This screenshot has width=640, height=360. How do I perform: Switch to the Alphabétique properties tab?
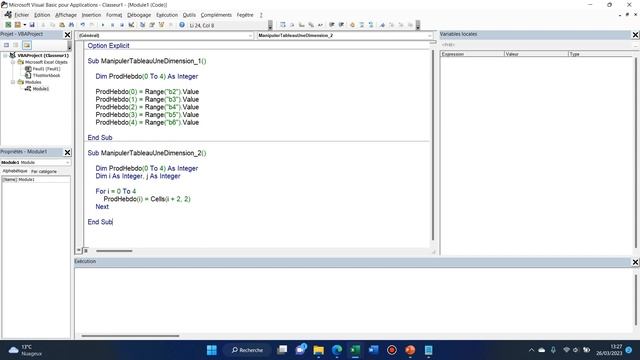pyautogui.click(x=15, y=171)
